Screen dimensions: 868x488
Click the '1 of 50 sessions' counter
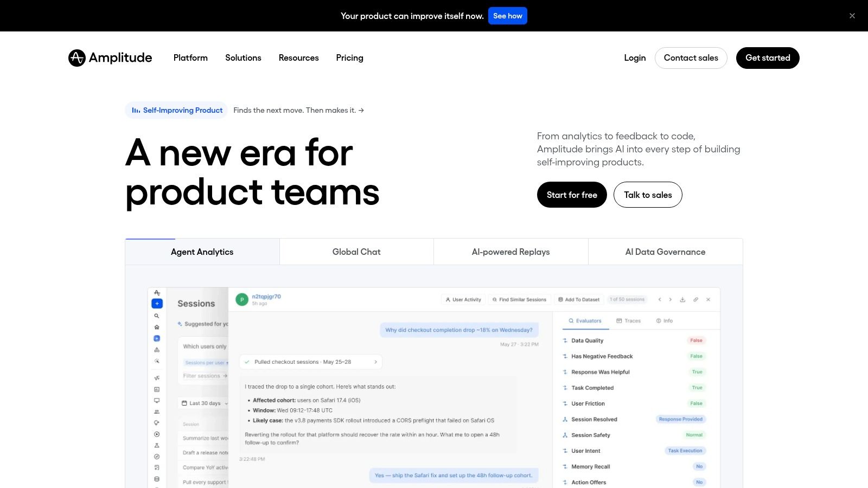click(x=628, y=299)
